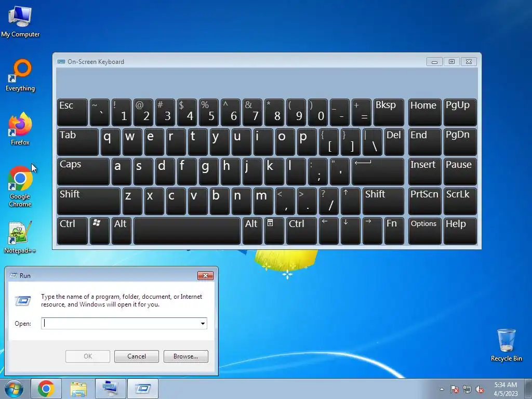Close the Run dialog
This screenshot has height=399, width=532.
(205, 275)
